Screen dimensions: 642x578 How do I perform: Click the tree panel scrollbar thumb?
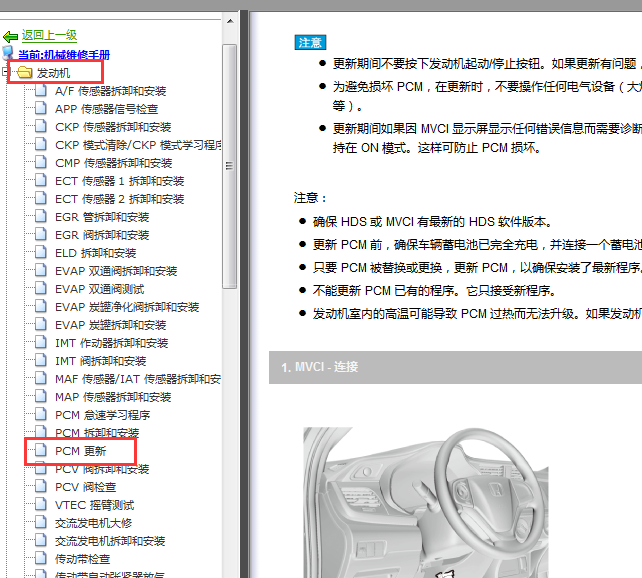[x=230, y=166]
